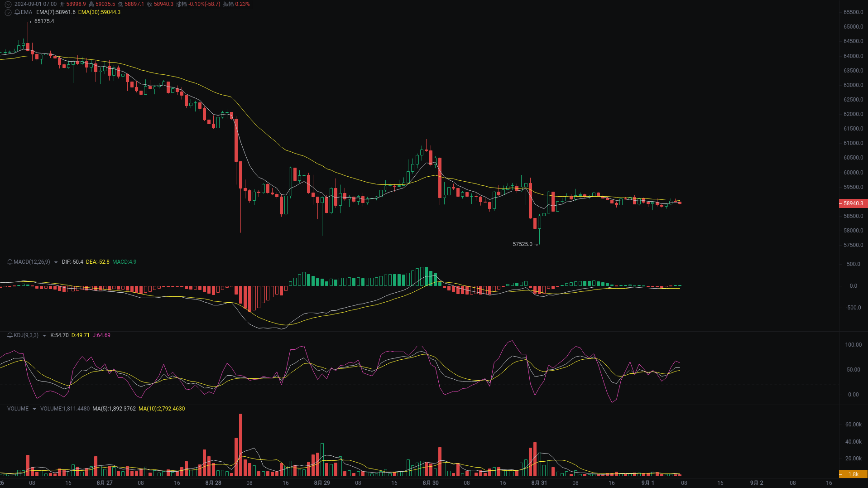Collapse the candle info row circle-chevron
868x488 pixels.
click(x=8, y=4)
